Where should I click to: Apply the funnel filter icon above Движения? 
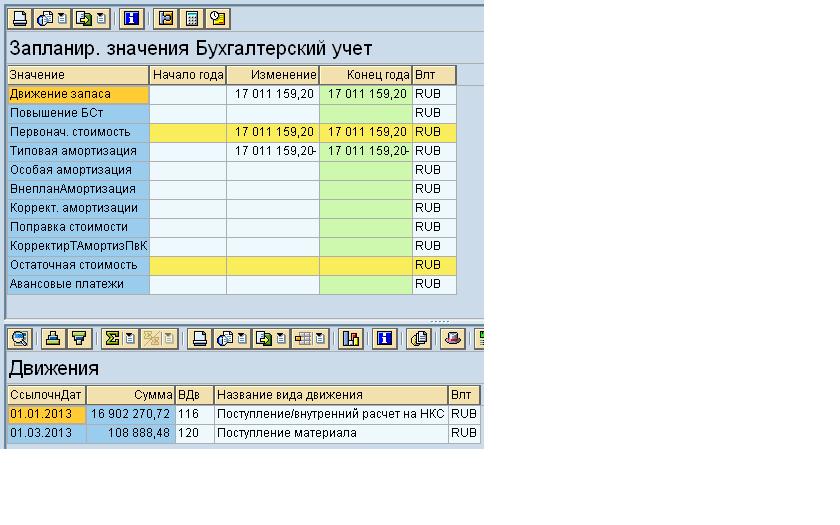pos(79,339)
